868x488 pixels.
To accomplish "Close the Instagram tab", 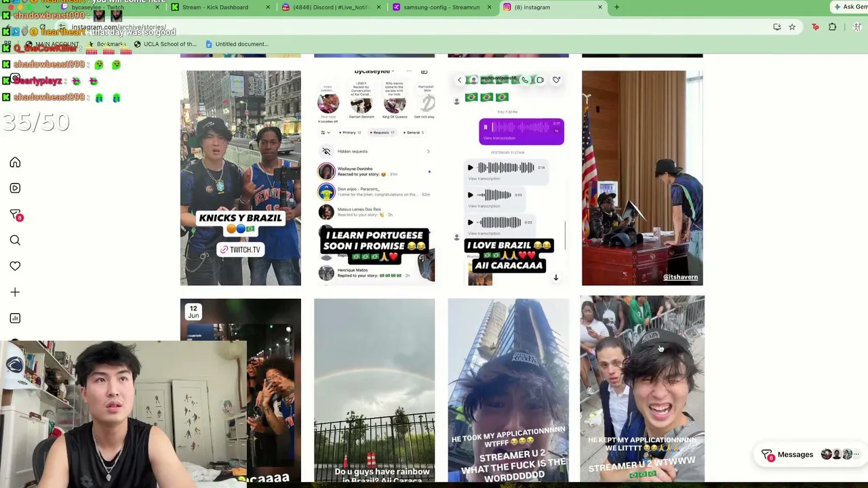I will [599, 7].
